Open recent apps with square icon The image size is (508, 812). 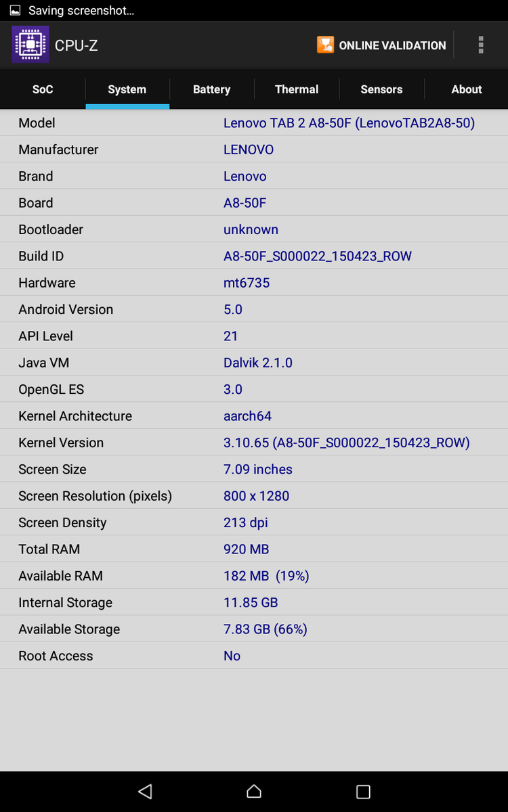(x=363, y=791)
